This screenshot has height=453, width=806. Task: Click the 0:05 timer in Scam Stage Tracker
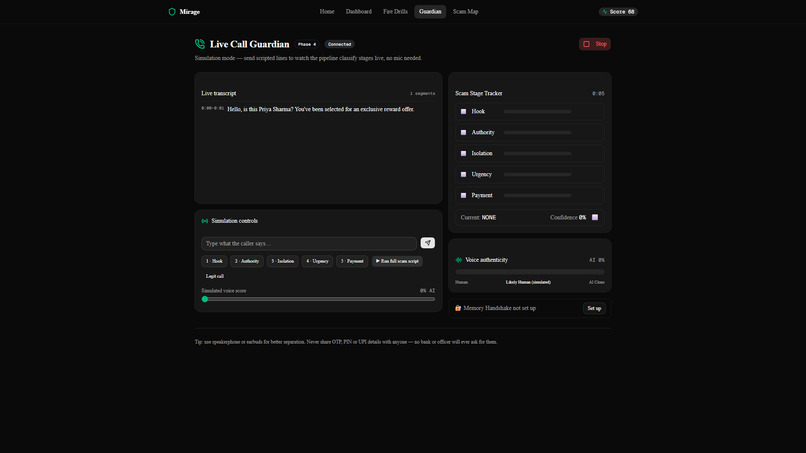coord(598,94)
